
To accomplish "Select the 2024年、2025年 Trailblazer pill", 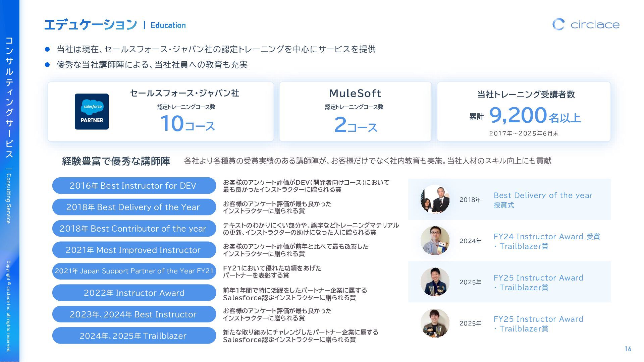I will coord(134,336).
